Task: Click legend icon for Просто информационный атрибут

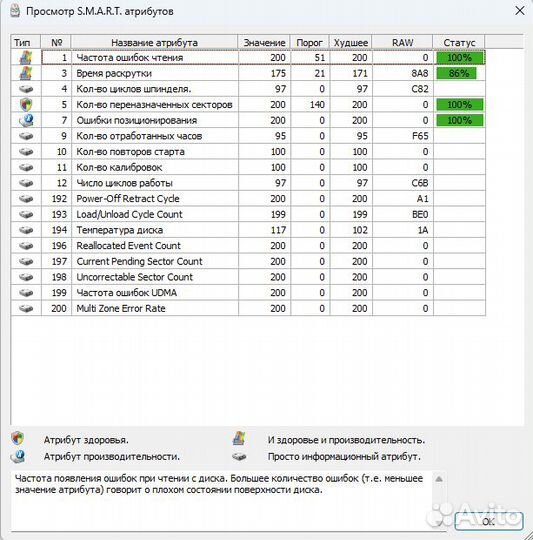Action: (239, 457)
